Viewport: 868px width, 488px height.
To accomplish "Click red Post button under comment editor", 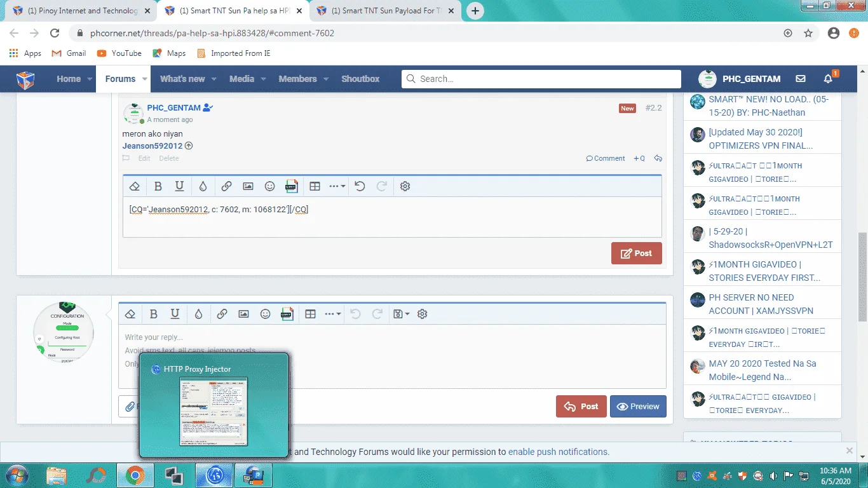I will point(636,253).
